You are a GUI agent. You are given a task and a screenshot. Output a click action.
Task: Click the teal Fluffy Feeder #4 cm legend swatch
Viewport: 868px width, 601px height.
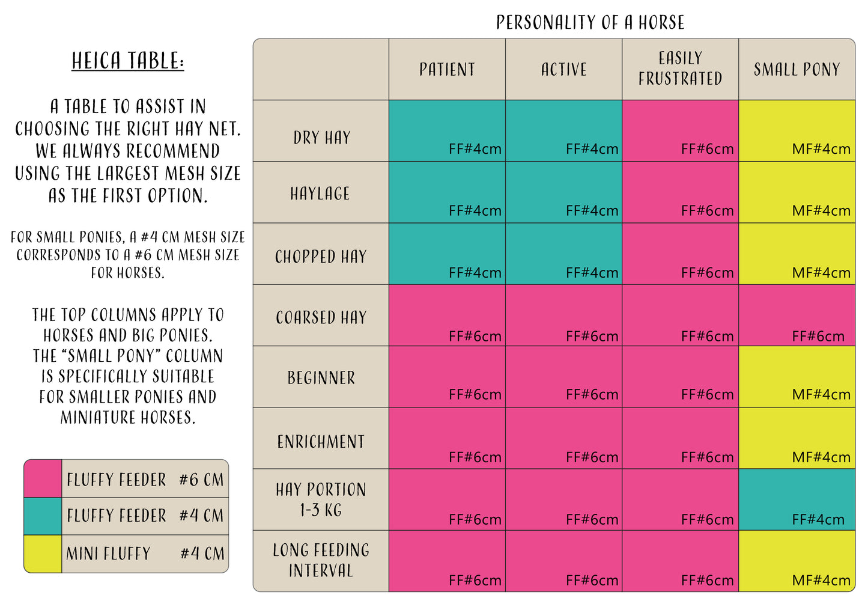pos(43,516)
